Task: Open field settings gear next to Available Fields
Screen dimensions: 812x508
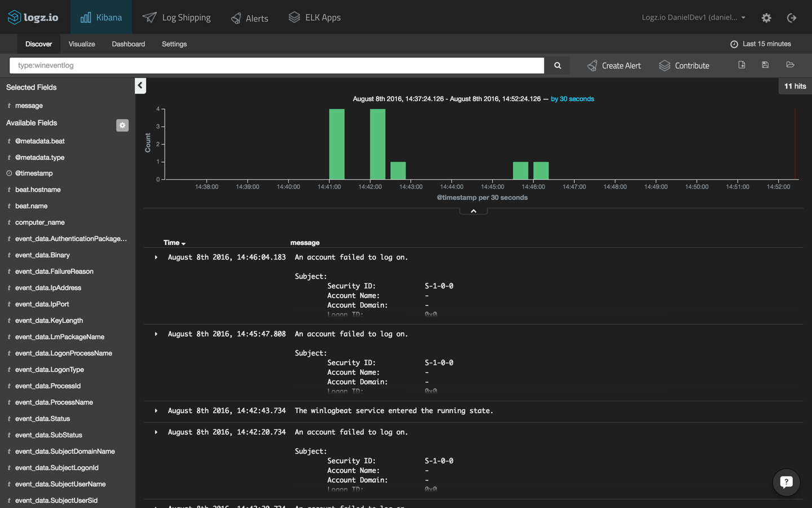Action: 122,125
